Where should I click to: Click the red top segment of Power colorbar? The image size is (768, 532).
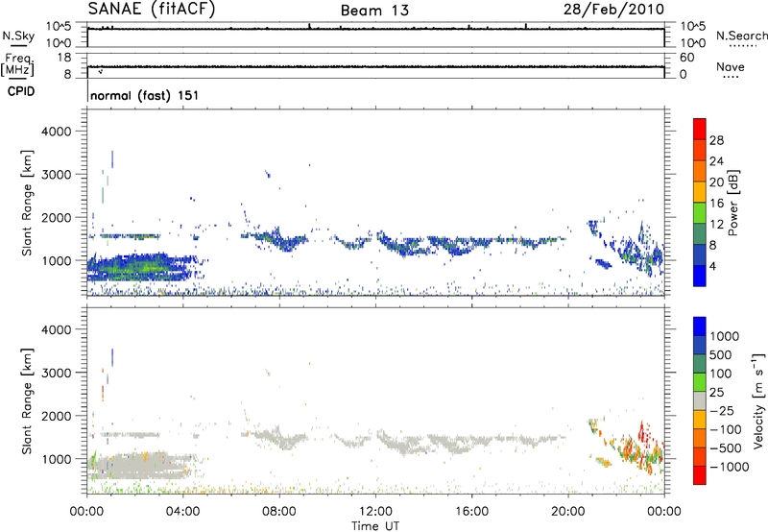pos(700,129)
